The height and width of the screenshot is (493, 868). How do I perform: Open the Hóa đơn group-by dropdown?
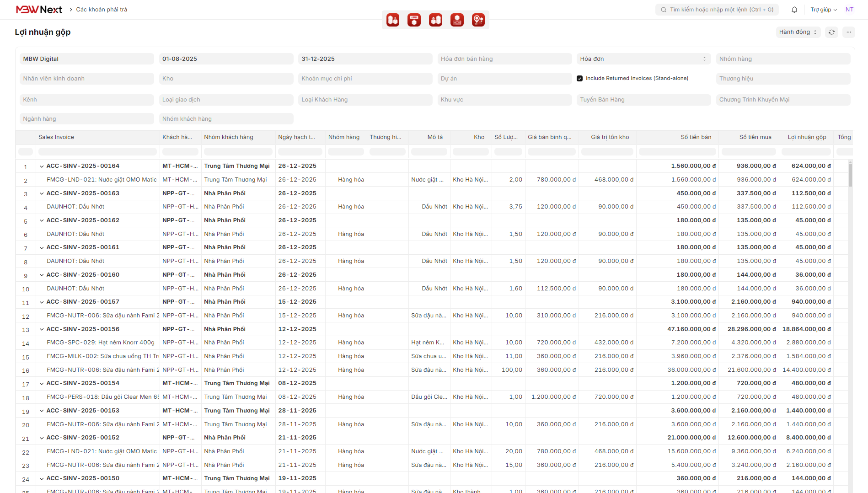tap(643, 59)
